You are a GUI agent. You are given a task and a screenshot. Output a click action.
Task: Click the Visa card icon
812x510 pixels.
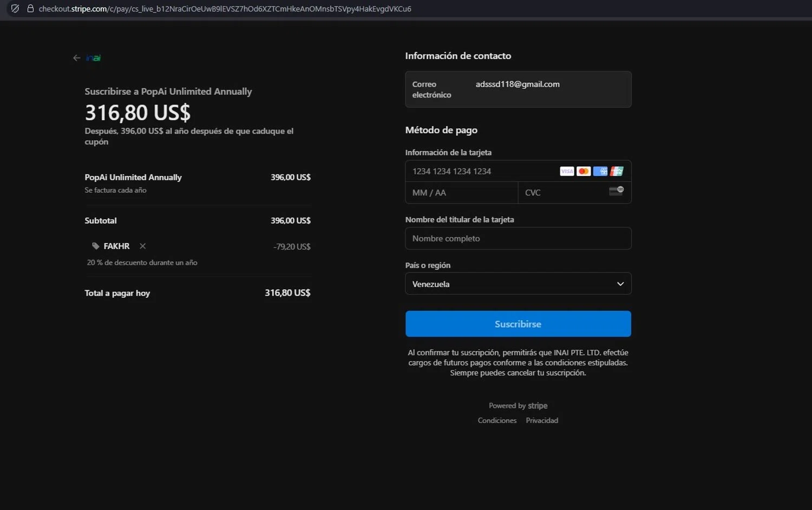[x=567, y=171]
